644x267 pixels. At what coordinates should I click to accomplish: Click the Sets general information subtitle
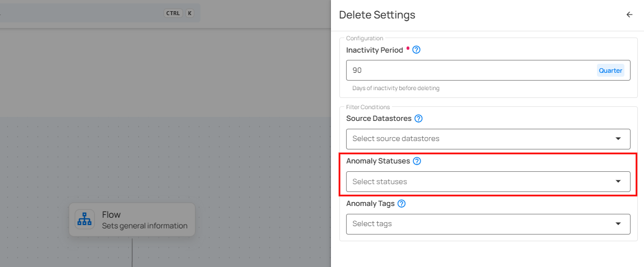pyautogui.click(x=144, y=226)
